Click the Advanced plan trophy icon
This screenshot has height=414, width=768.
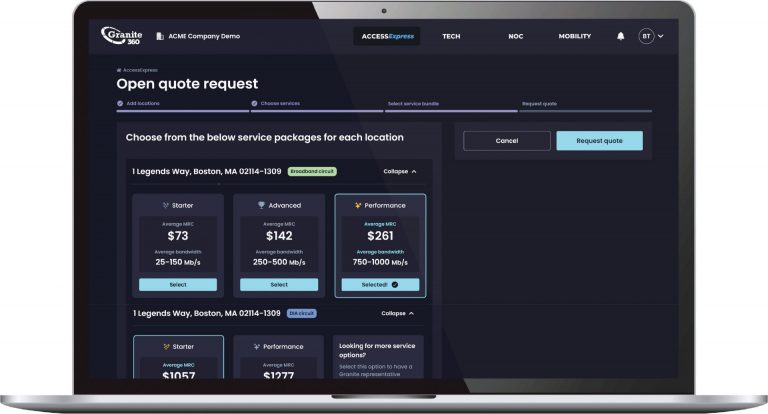click(261, 205)
